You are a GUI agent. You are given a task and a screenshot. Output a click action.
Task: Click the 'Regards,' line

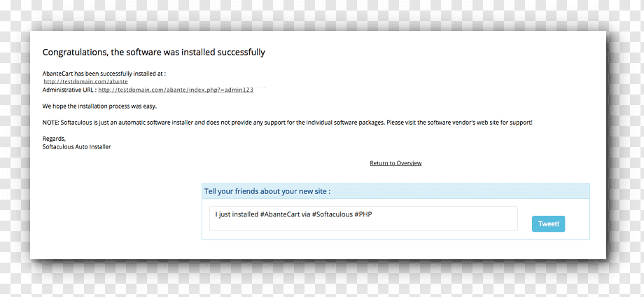(54, 139)
